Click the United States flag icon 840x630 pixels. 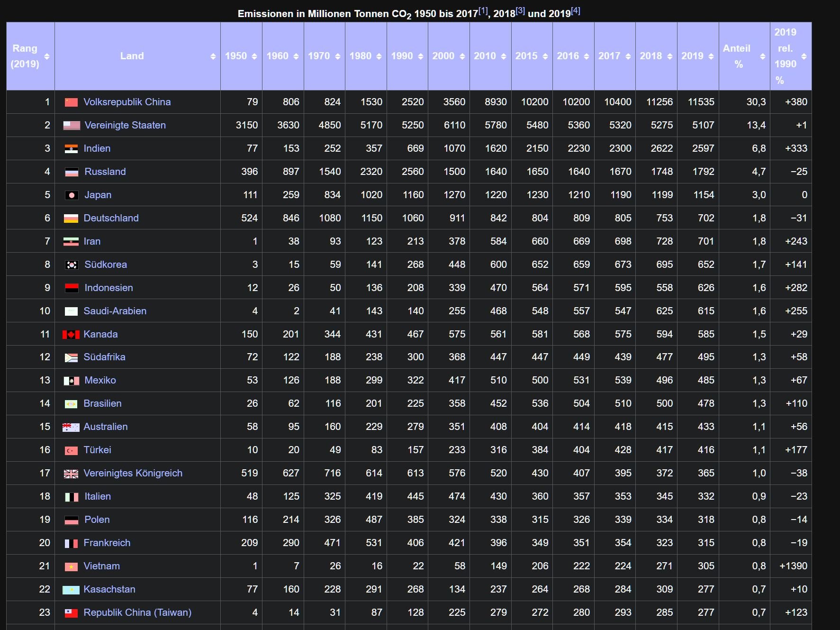click(72, 126)
